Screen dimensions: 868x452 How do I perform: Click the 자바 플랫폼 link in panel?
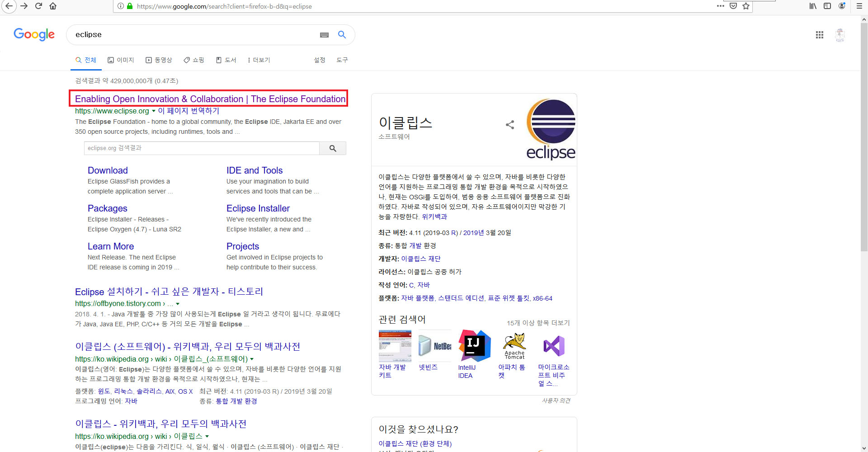(x=418, y=298)
